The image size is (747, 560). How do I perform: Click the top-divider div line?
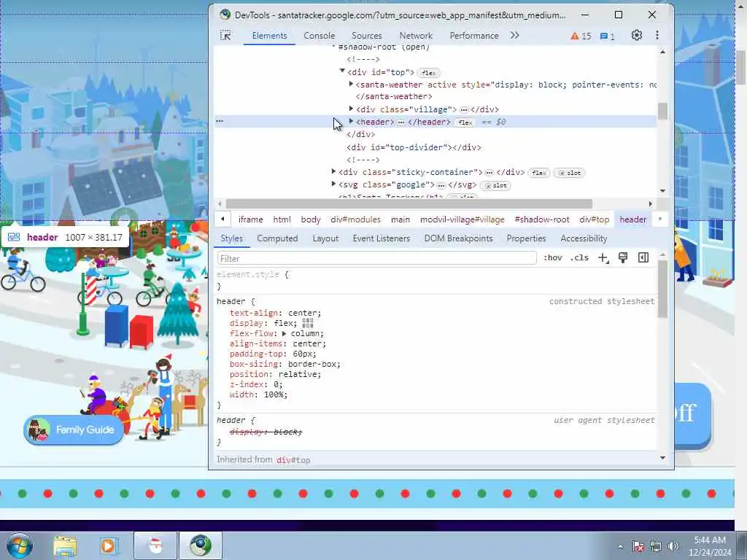[414, 147]
